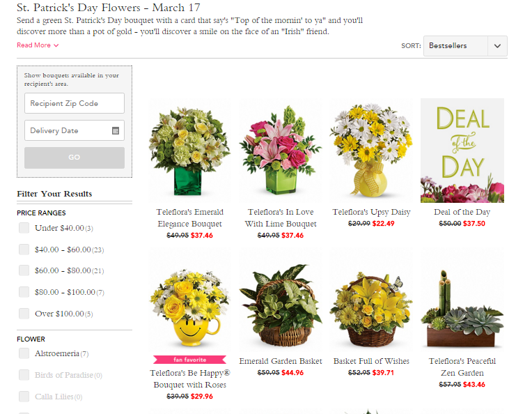Viewport: 532px width, 414px height.
Task: Click the fan favorite pink ribbon badge
Action: 189,360
